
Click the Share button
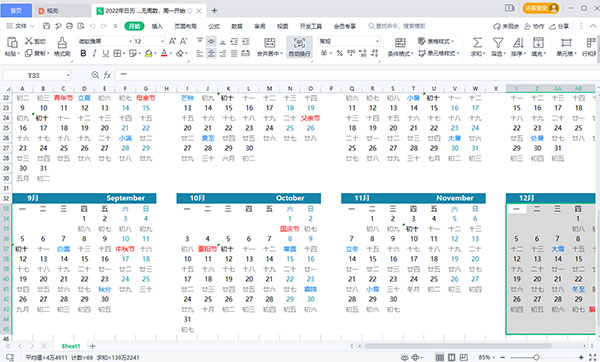[559, 26]
